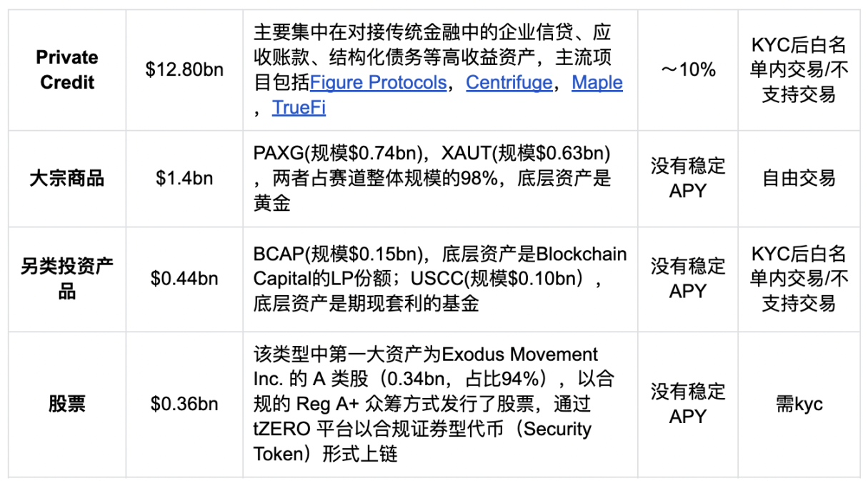This screenshot has height=481, width=868.
Task: Select 没有稳定APY cell in 大宗商品 row
Action: point(688,179)
